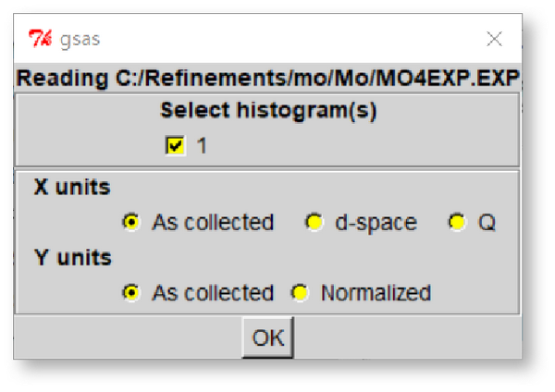Pick the Normalized radio button for Y units
The height and width of the screenshot is (392, 555).
tap(300, 293)
